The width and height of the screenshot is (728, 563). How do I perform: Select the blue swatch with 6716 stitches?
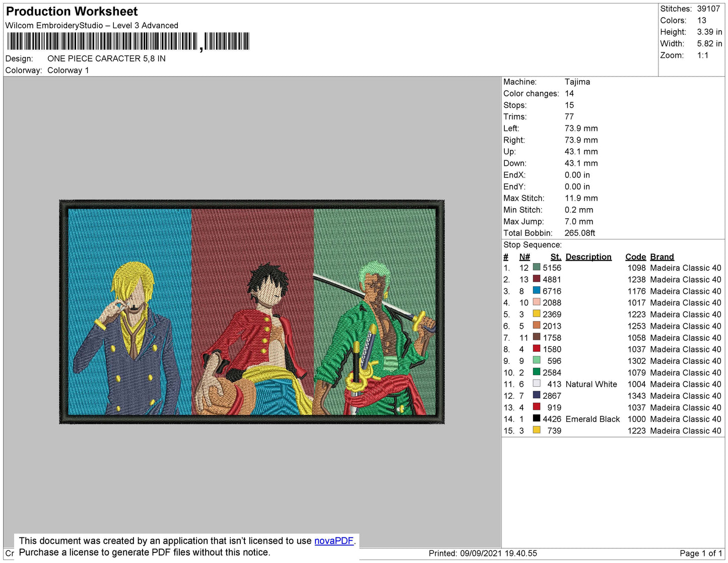(x=537, y=290)
